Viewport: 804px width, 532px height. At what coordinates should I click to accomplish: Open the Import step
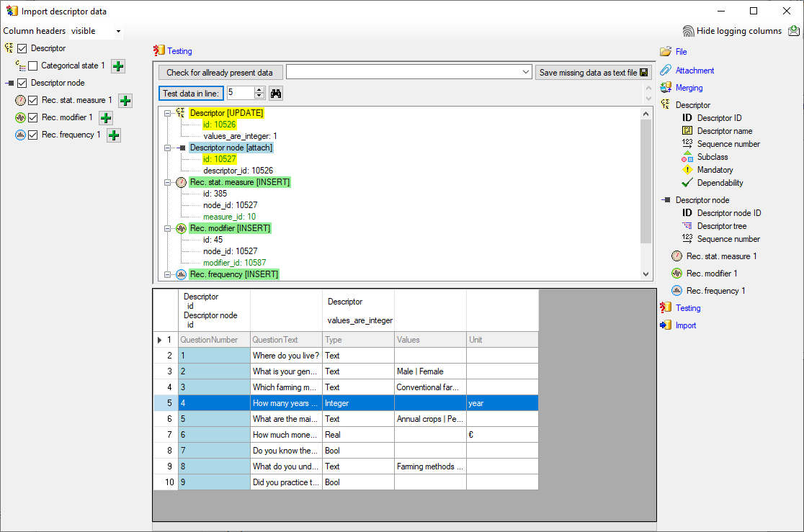click(686, 325)
